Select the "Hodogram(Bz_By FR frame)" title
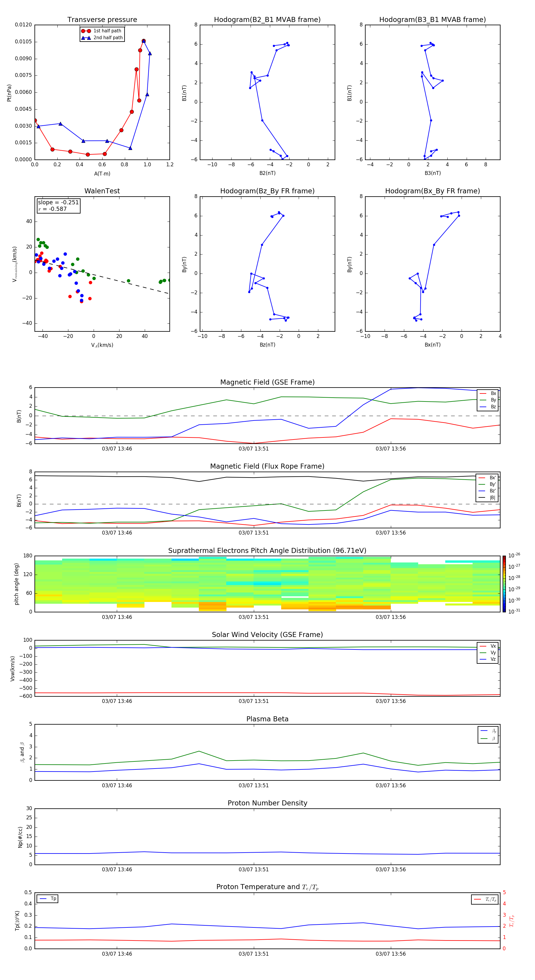This screenshot has height=980, width=535. (x=267, y=191)
